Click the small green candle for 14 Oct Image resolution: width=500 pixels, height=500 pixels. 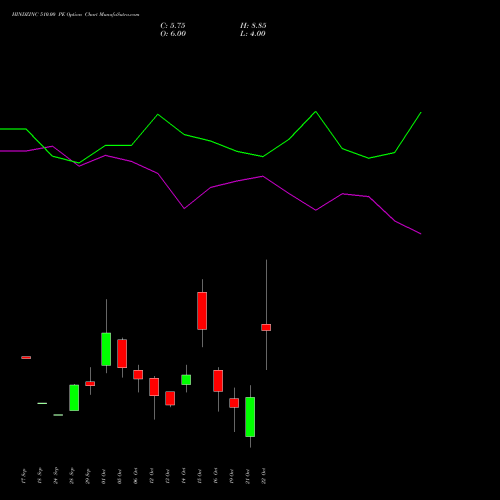coord(186,380)
